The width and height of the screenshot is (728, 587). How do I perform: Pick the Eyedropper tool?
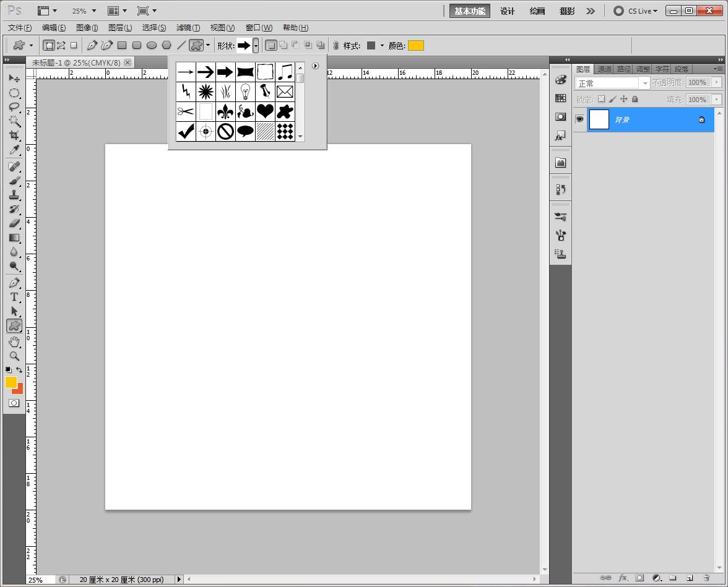(14, 150)
